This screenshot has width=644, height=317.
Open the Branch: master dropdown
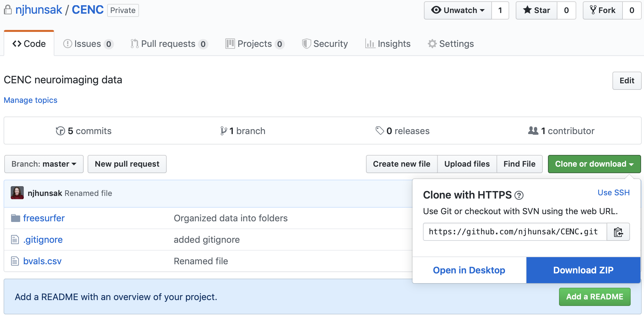pyautogui.click(x=44, y=164)
